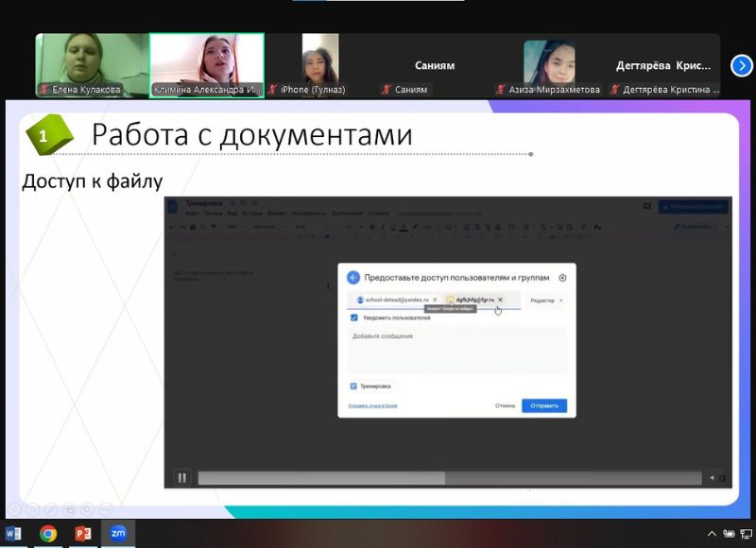Remove school-detsad@yandex.ru recipient chip
Image resolution: width=756 pixels, height=548 pixels.
435,300
